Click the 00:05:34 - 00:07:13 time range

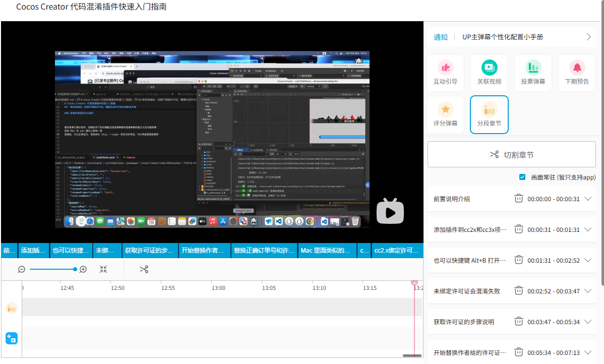[554, 353]
